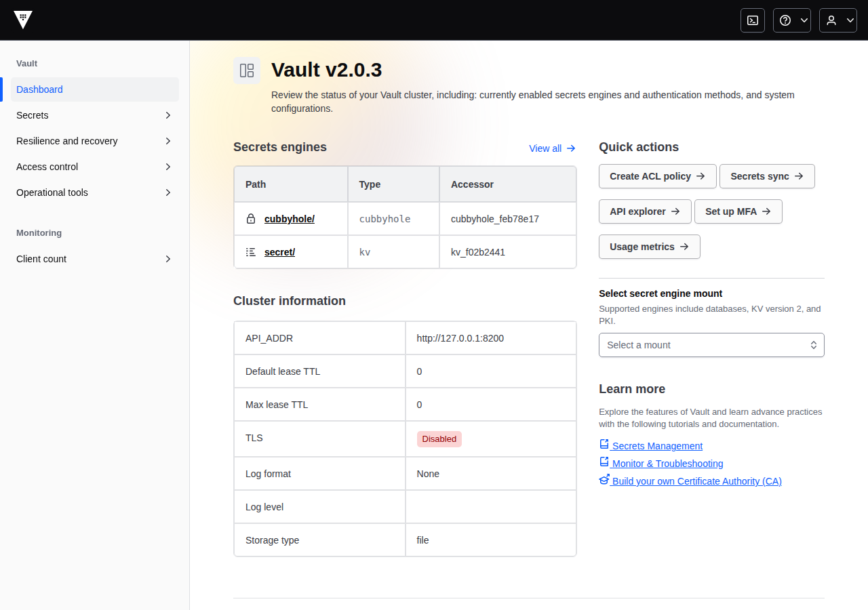Open Monitor & Troubleshooting link
This screenshot has width=868, height=610.
pos(667,464)
